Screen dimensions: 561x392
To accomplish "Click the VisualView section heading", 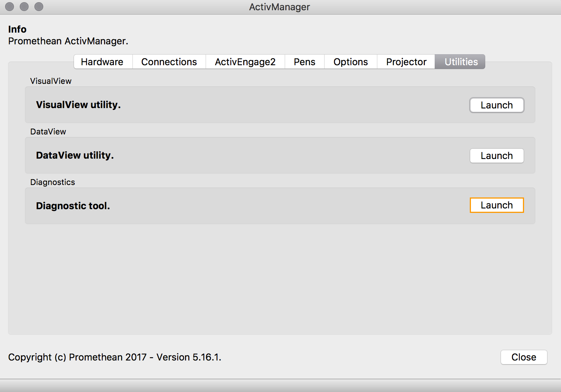I will 51,81.
